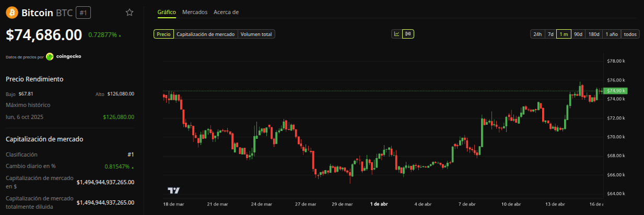Click the totalmente diluida market cap amount
Image resolution: width=644 pixels, height=215 pixels.
pos(106,202)
